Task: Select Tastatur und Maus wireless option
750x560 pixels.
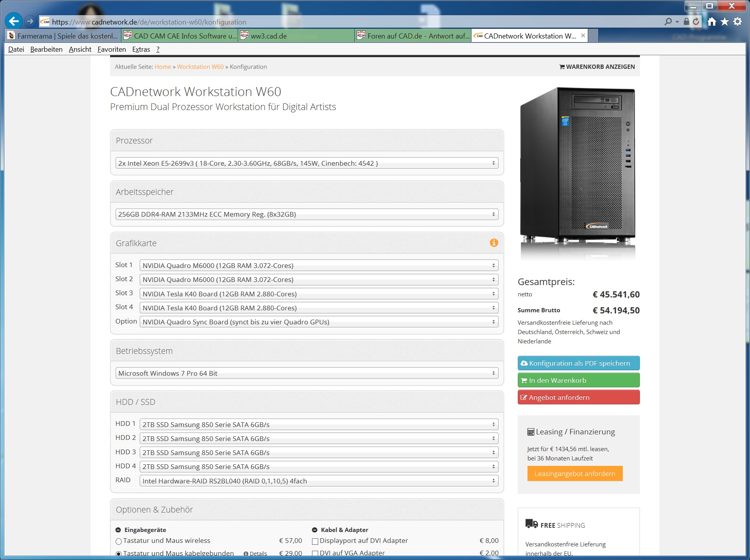Action: 119,541
